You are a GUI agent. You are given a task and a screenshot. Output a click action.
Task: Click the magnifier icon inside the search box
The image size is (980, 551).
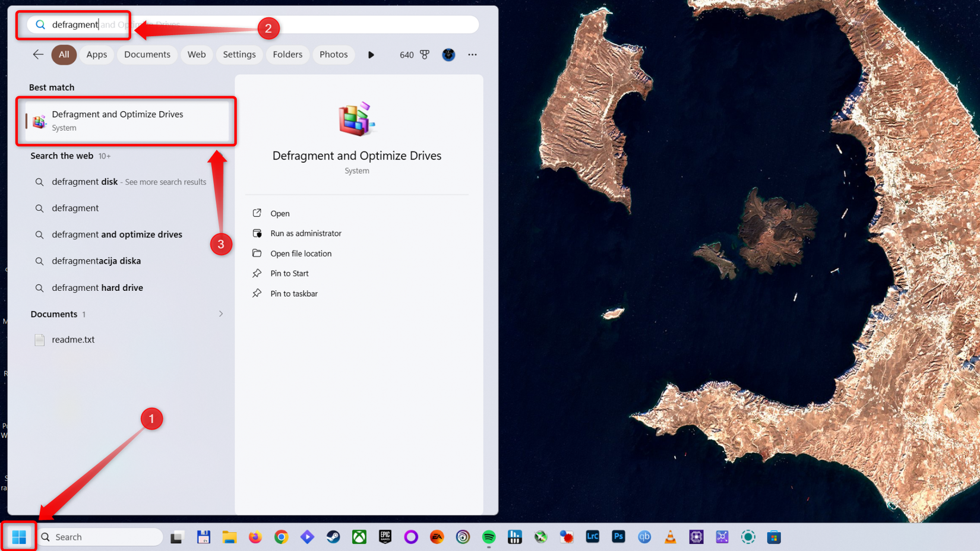pos(39,24)
